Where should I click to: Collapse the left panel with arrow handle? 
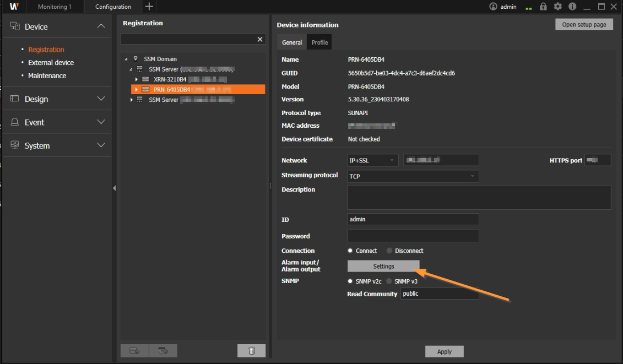click(x=115, y=188)
